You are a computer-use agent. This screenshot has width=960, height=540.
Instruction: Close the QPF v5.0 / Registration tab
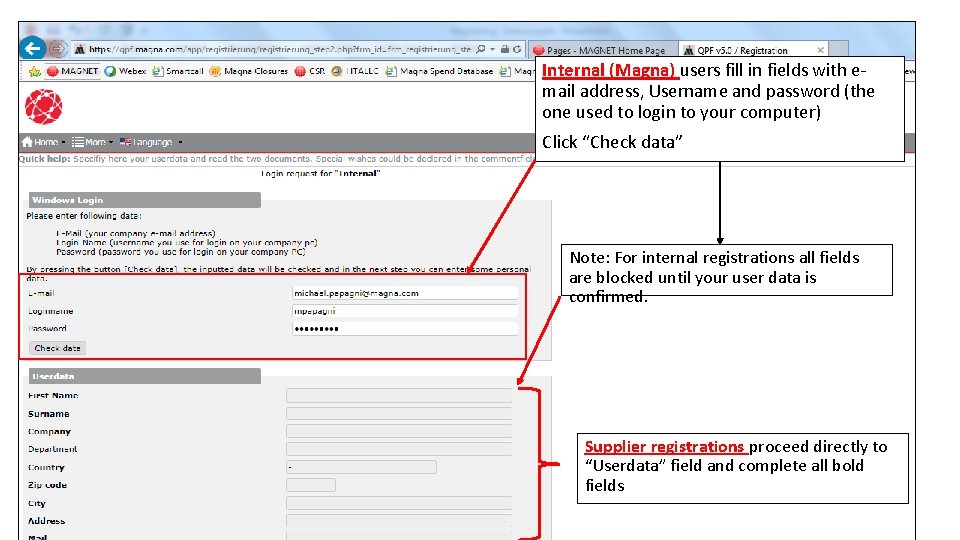click(820, 50)
